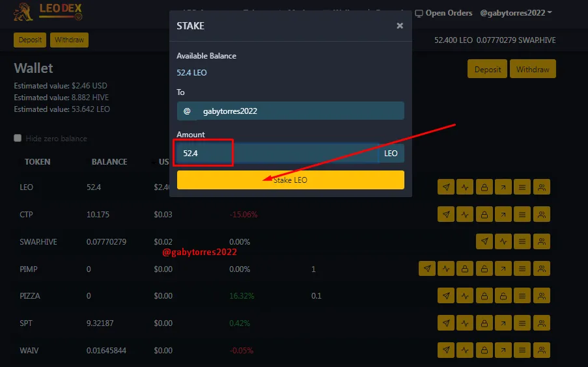Image resolution: width=588 pixels, height=367 pixels.
Task: Click the paper plane send icon in CTP row
Action: (x=446, y=215)
